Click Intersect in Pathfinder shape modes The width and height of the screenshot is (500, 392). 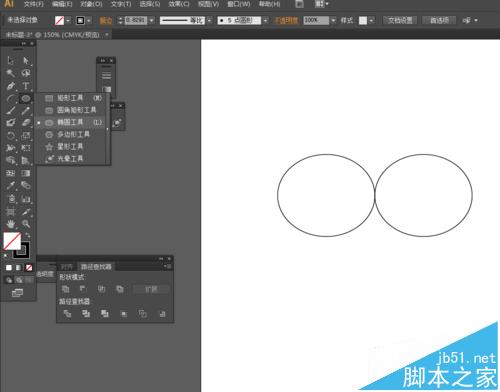click(101, 289)
